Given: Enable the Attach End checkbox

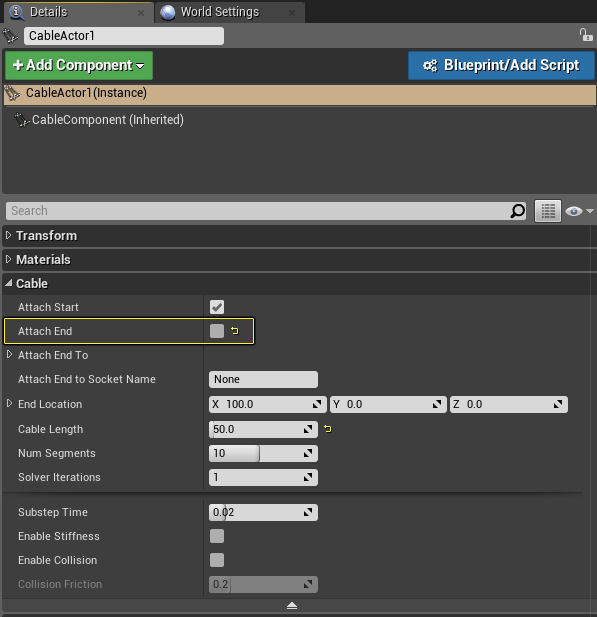Looking at the screenshot, I should pyautogui.click(x=217, y=331).
